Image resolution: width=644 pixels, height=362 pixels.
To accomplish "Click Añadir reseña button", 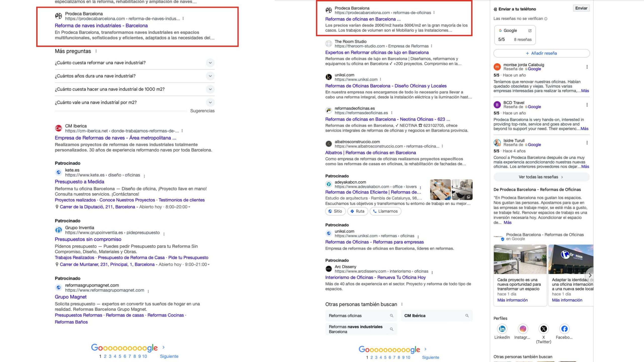I will pos(541,53).
